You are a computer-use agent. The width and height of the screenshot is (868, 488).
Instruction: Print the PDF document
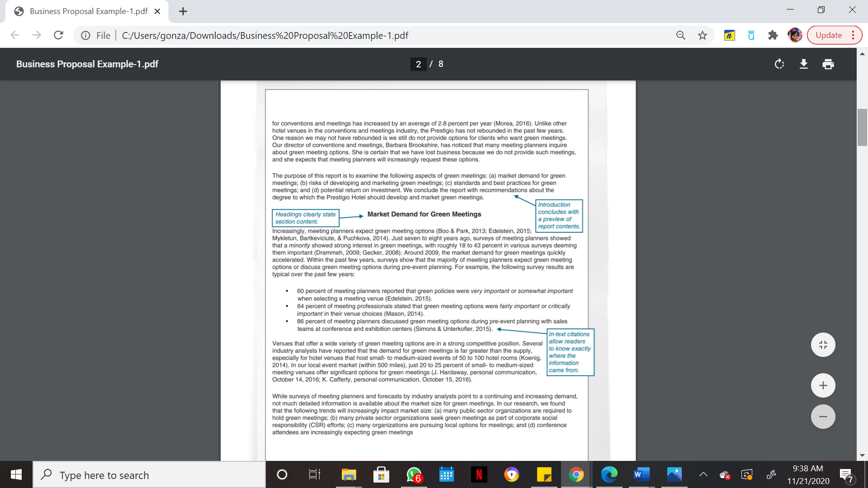[828, 64]
